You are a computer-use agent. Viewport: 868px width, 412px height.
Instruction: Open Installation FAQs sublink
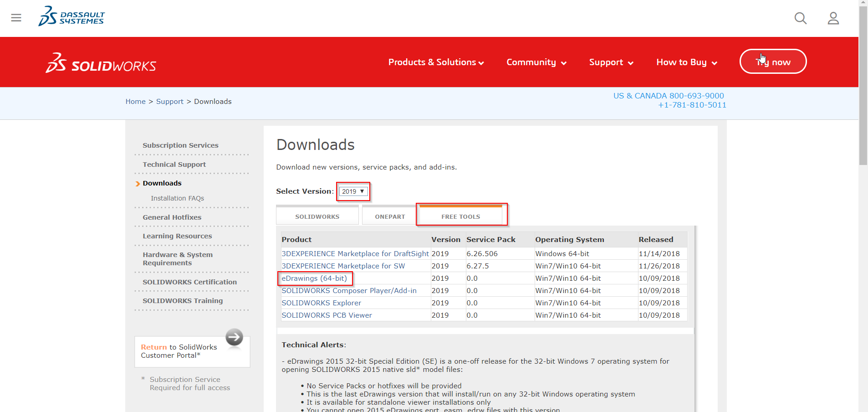(x=177, y=198)
